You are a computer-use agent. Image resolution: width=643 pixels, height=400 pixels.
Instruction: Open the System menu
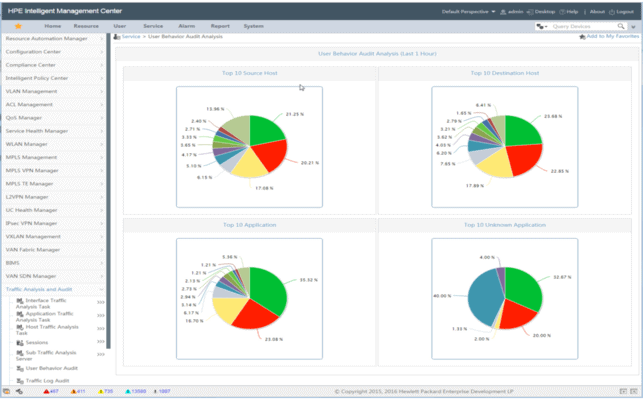click(253, 26)
